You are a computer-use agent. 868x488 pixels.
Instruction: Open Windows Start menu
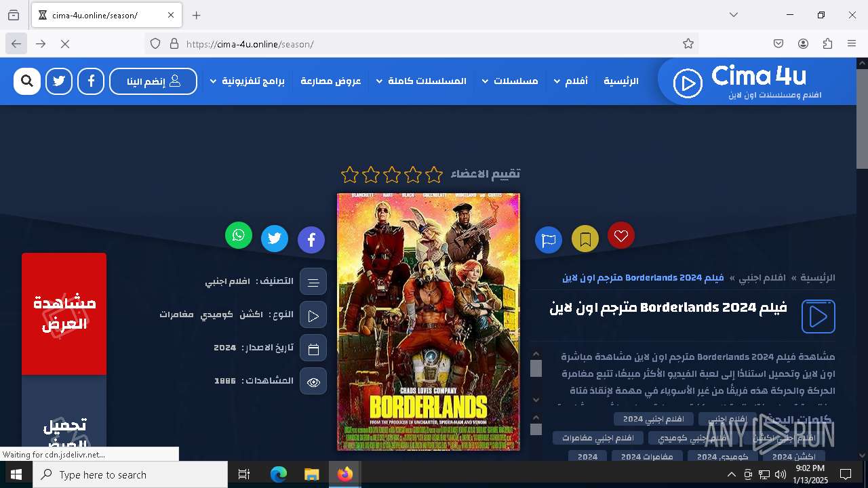(x=16, y=474)
